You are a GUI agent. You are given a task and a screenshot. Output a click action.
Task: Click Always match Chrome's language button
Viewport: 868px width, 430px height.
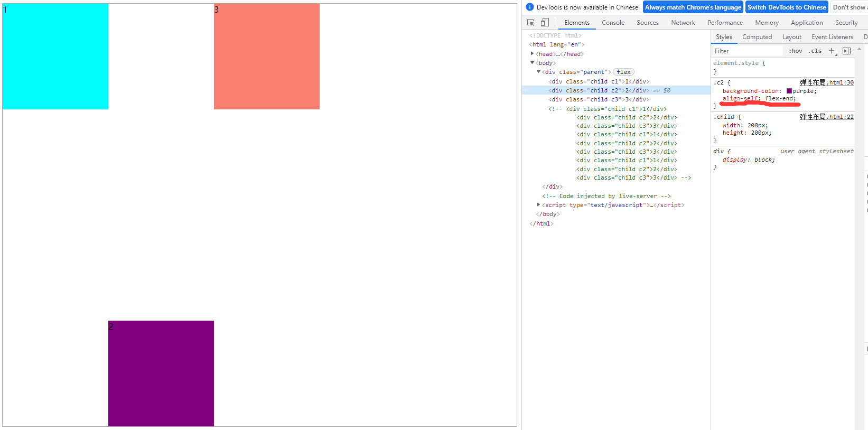[693, 7]
